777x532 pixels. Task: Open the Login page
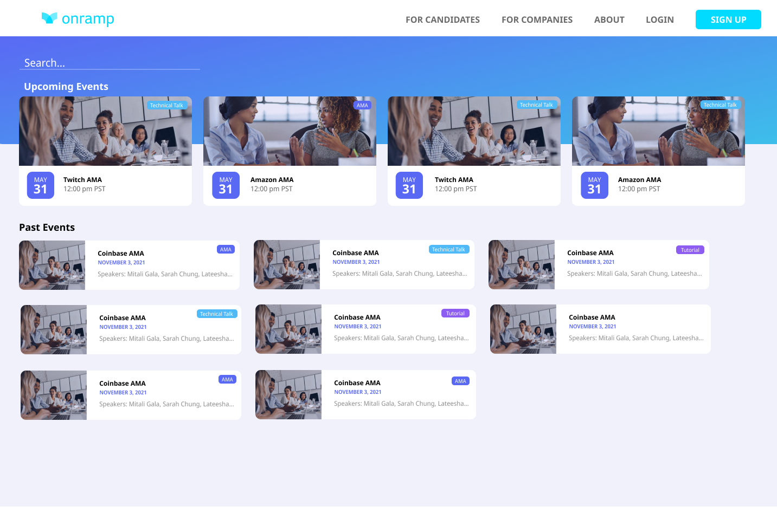[659, 20]
